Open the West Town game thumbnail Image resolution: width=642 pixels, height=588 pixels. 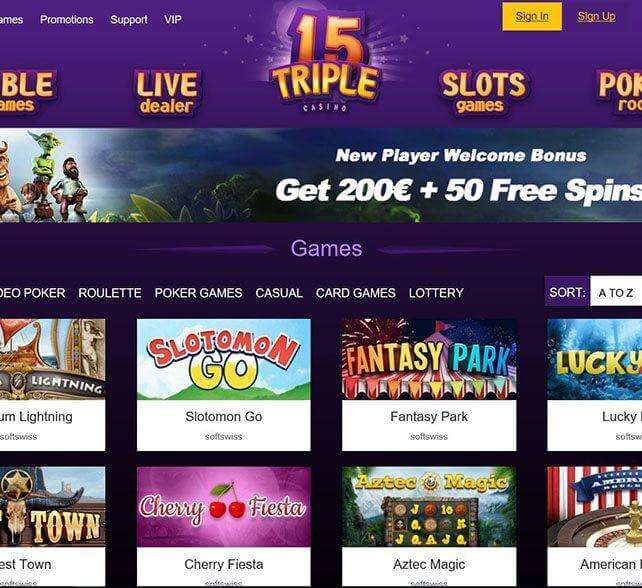click(52, 507)
